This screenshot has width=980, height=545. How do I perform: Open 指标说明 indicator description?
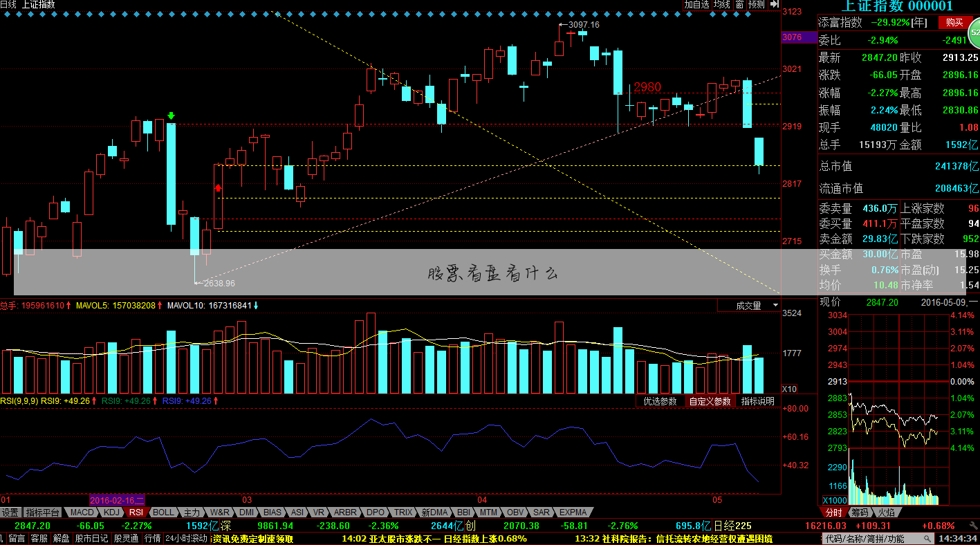point(758,401)
